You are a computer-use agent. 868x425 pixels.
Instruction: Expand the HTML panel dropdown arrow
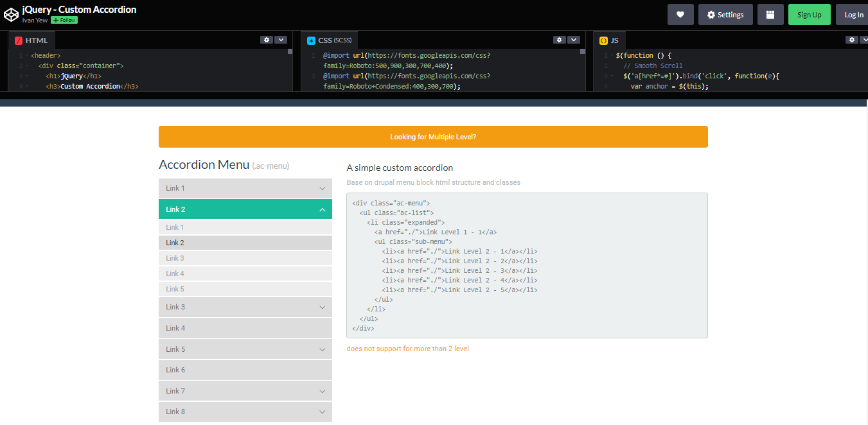click(281, 39)
